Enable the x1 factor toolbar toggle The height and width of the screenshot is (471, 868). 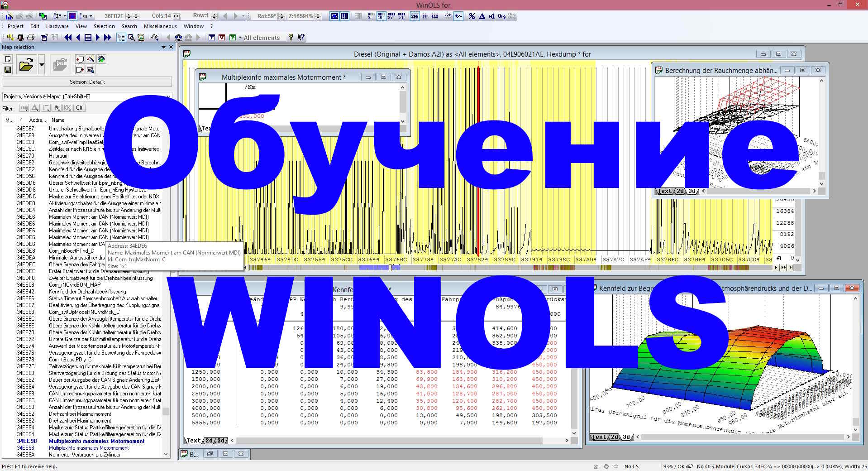coord(491,16)
